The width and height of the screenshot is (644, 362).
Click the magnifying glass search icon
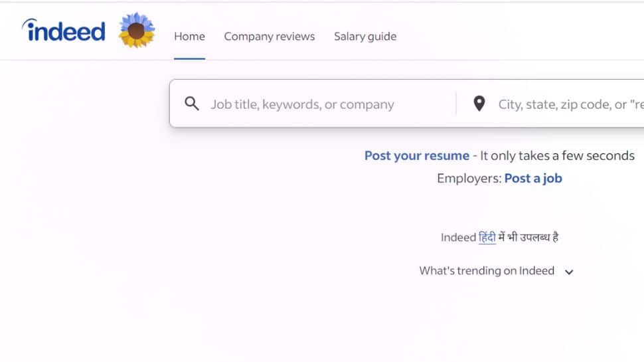(x=192, y=104)
